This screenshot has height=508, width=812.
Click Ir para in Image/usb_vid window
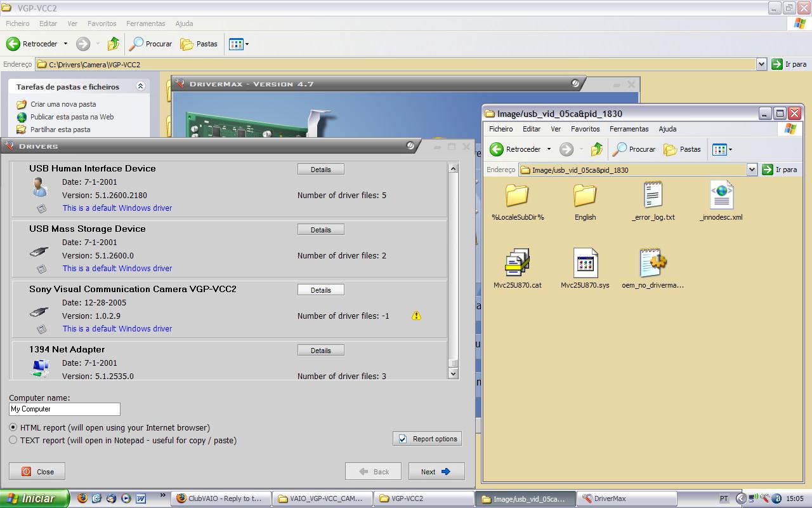pyautogui.click(x=780, y=170)
